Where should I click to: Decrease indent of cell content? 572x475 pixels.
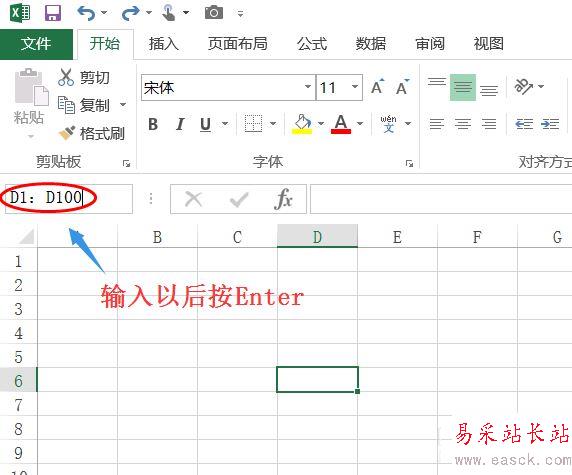click(x=524, y=124)
